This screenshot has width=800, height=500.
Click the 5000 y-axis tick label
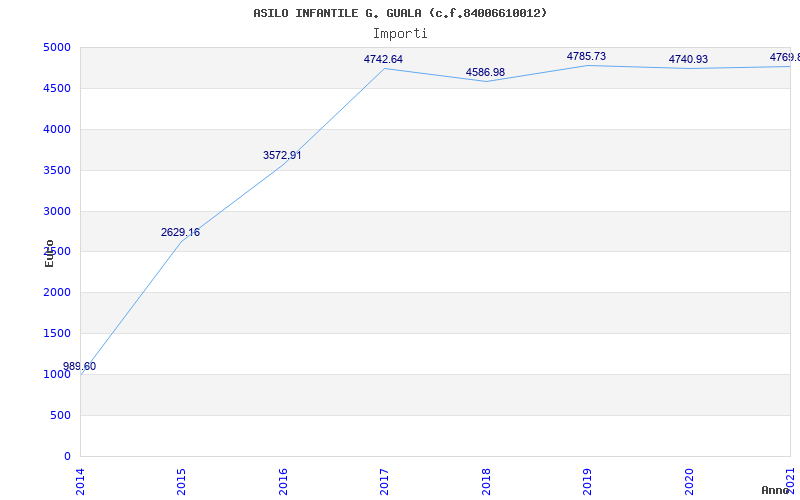tap(57, 47)
